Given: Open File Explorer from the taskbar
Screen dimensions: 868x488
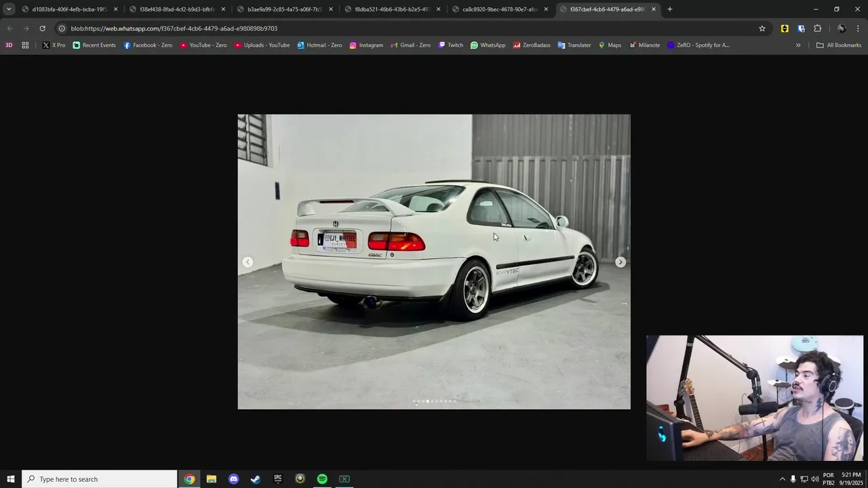Looking at the screenshot, I should (x=212, y=479).
